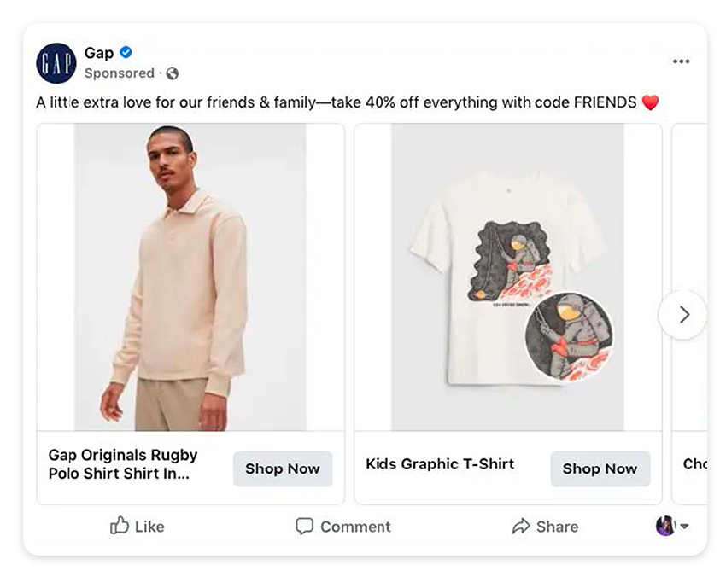The height and width of the screenshot is (588, 720).
Task: Advance carousel with the right arrow
Action: coord(683,315)
